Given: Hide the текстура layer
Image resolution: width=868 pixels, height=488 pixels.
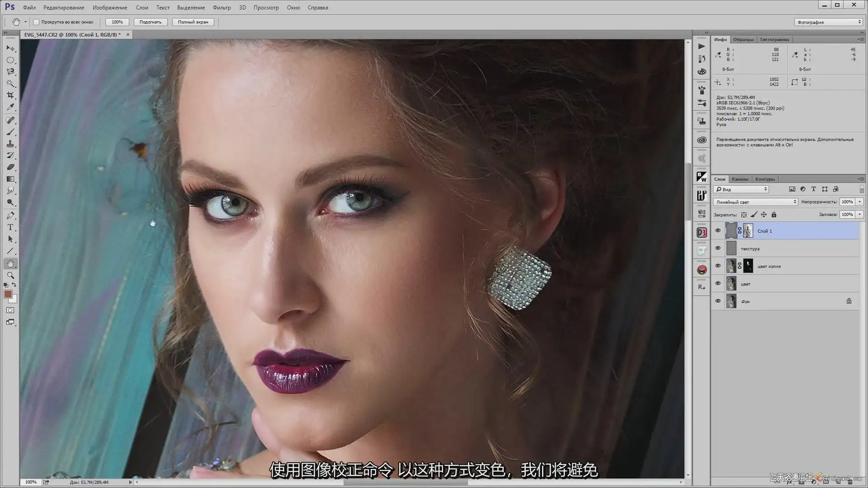Looking at the screenshot, I should (718, 248).
